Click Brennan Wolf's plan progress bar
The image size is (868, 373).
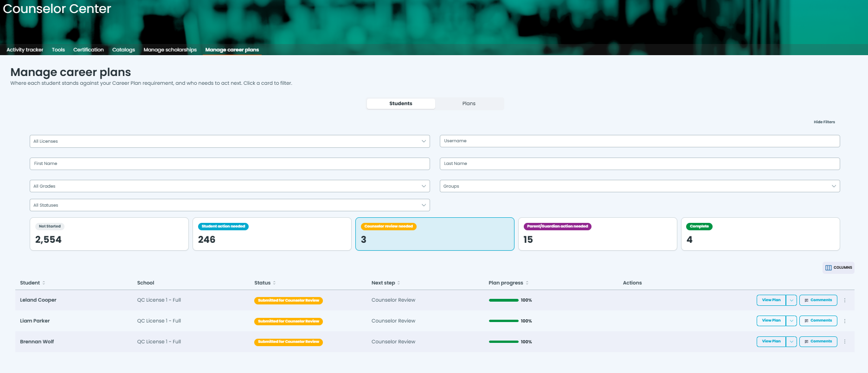(504, 341)
